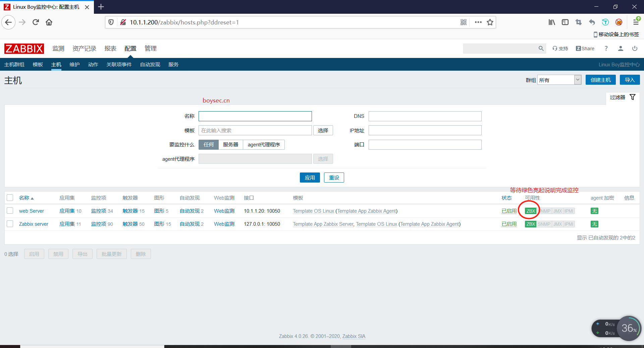Reload the current page
This screenshot has width=644, height=348.
click(36, 22)
